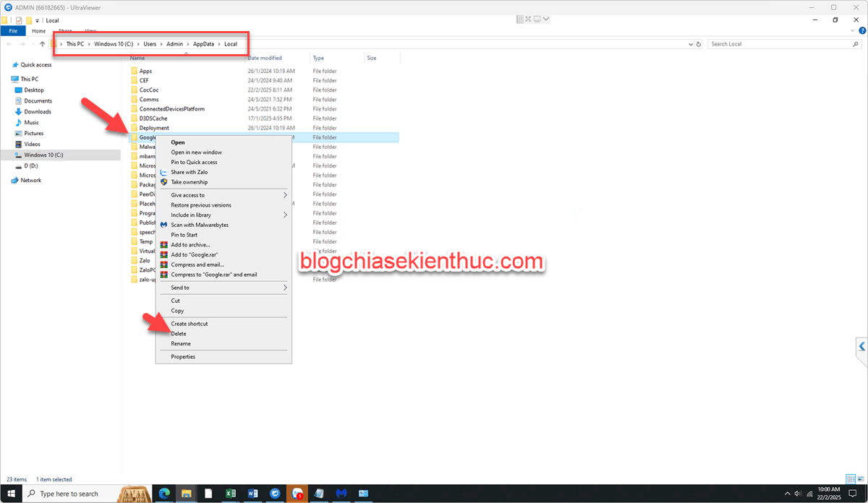Open address bar history dropdown

(x=691, y=44)
